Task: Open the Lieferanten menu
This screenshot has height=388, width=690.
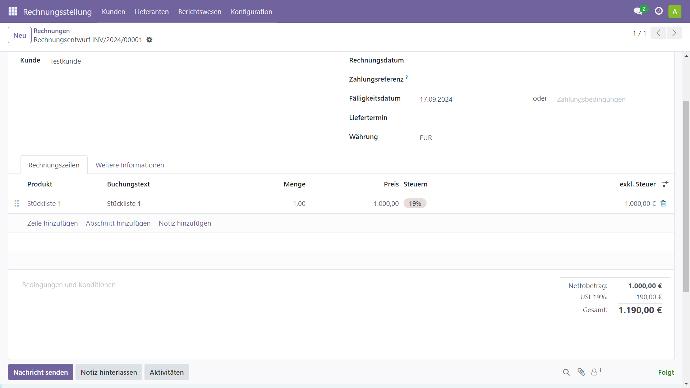Action: tap(151, 12)
